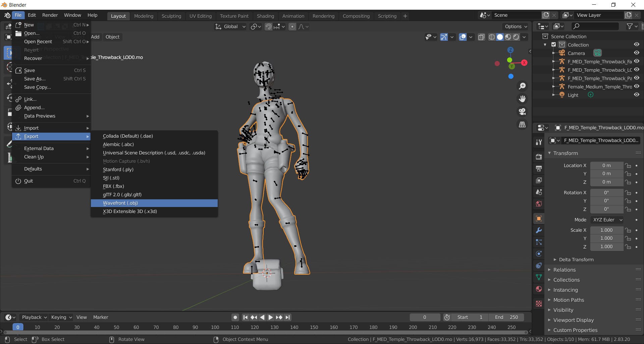This screenshot has width=644, height=344.
Task: Click the X axis on navigation gizmo
Action: (524, 63)
